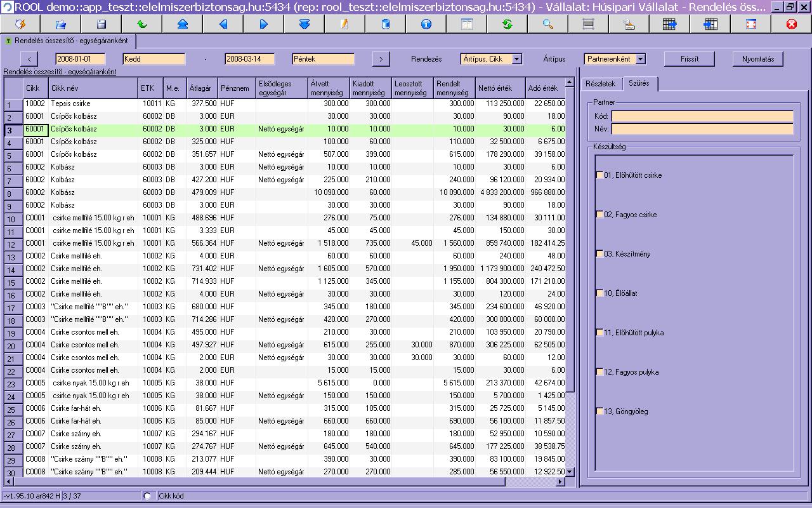Image resolution: width=812 pixels, height=508 pixels.
Task: Click the green undo arrow icon
Action: point(141,24)
